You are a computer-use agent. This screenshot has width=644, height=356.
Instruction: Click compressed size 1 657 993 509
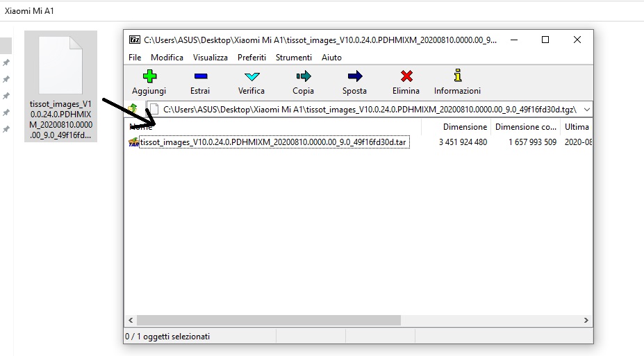[532, 142]
